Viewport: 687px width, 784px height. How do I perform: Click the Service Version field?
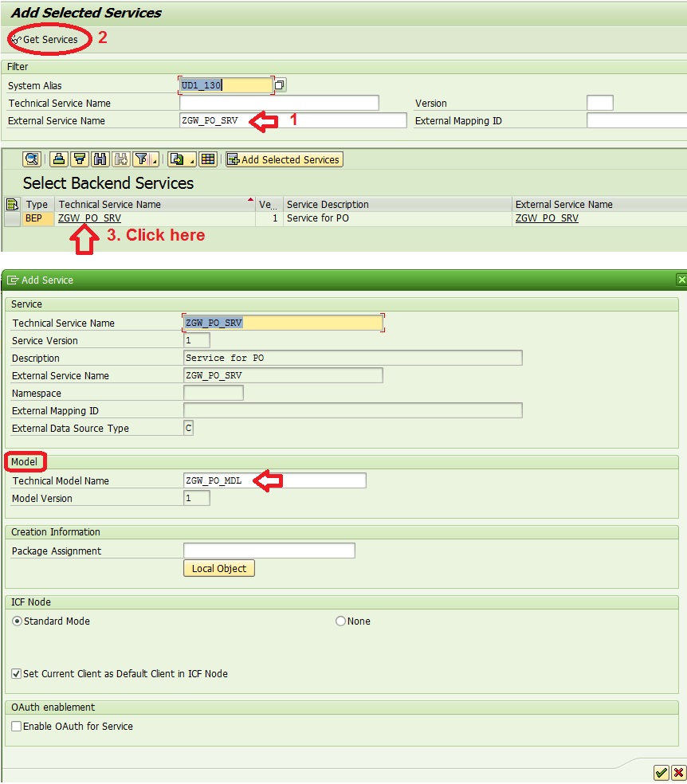point(197,340)
